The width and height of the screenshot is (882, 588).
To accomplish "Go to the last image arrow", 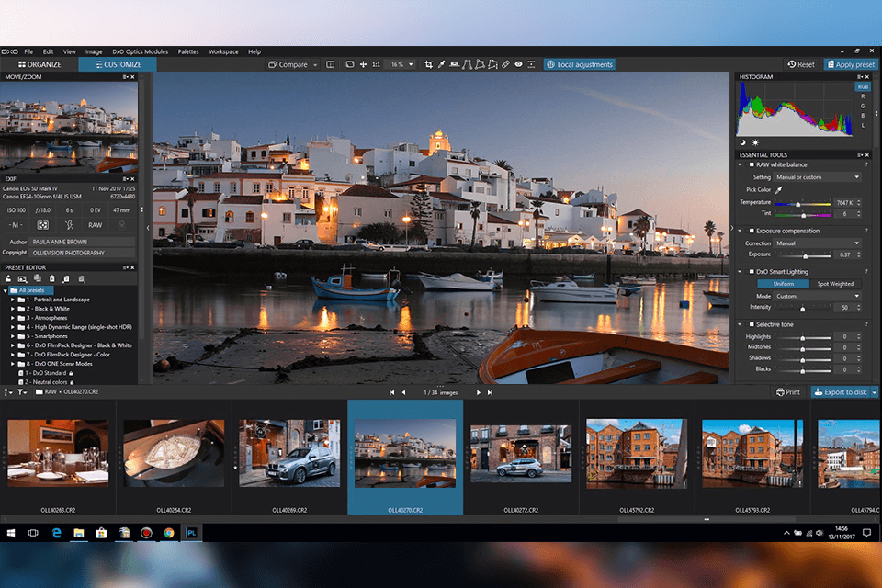I will coord(490,392).
